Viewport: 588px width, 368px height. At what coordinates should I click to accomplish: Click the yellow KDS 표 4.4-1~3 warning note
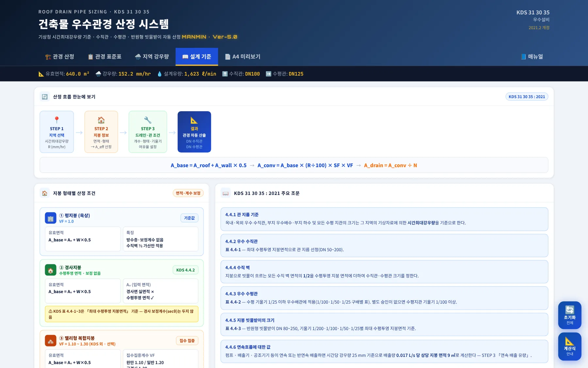point(122,314)
